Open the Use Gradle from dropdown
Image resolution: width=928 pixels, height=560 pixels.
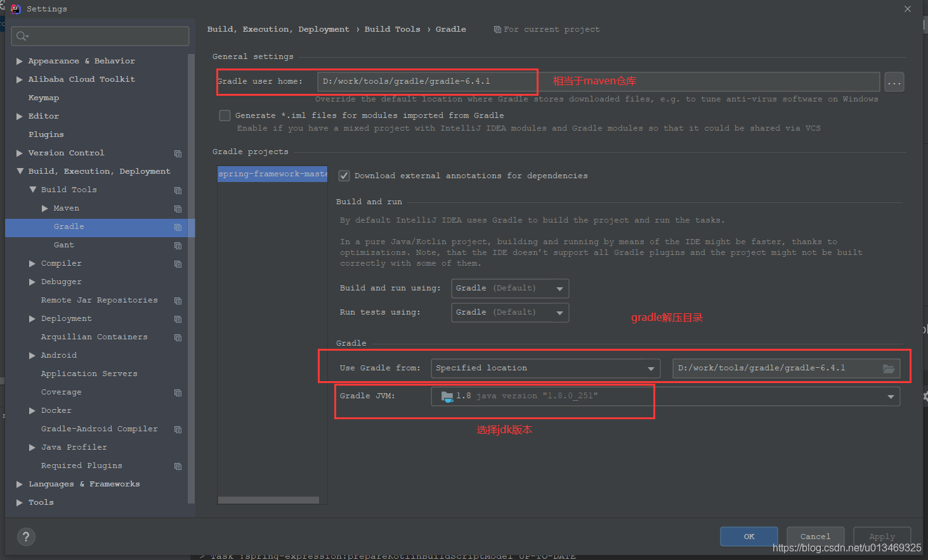tap(546, 368)
